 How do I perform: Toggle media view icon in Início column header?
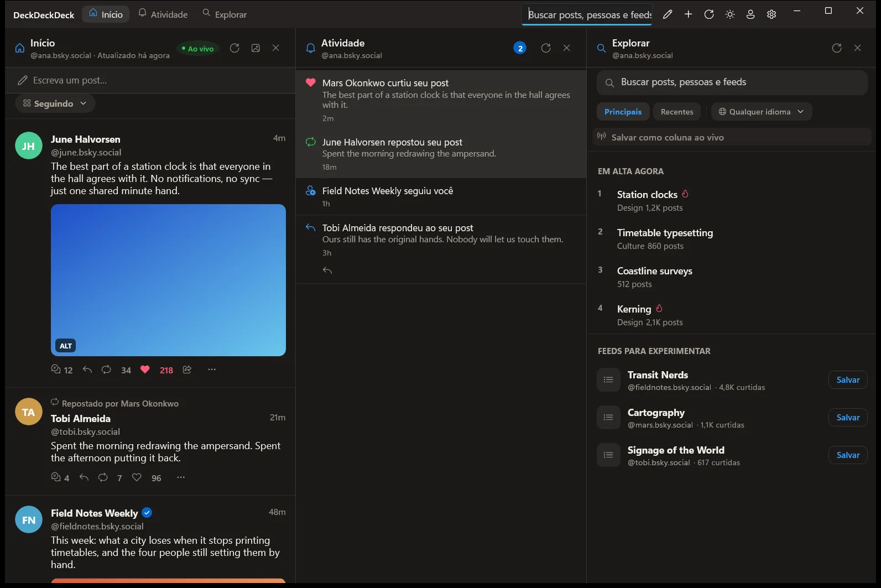[x=256, y=48]
